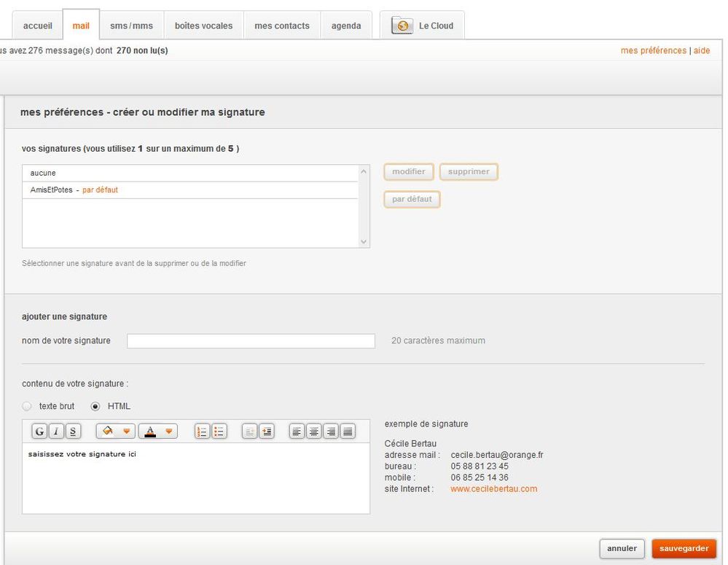728x565 pixels.
Task: Insert a numbered list
Action: [202, 432]
